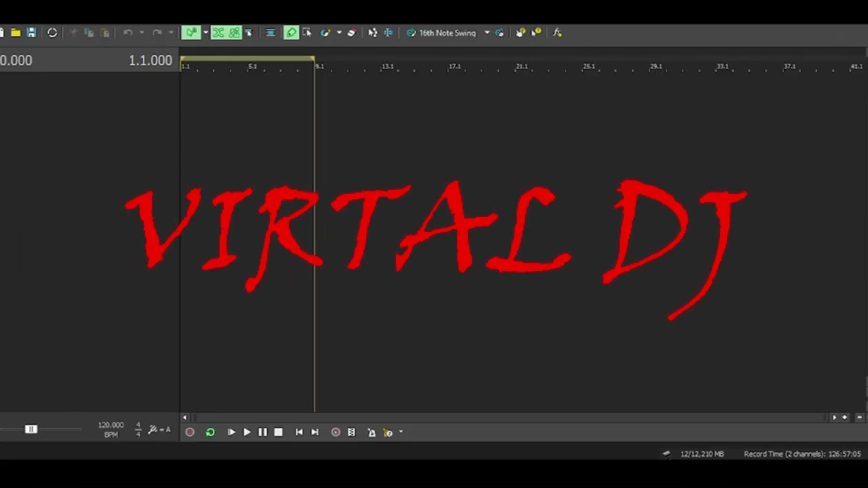Redo the last undone action
The image size is (868, 488).
tap(157, 33)
